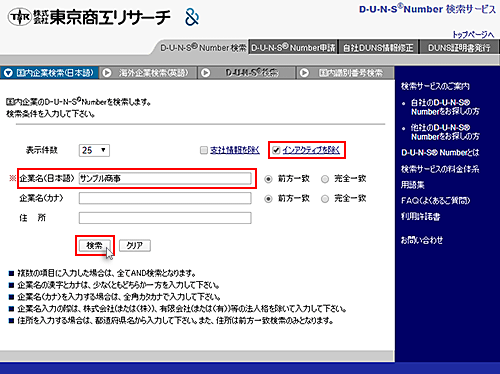Image resolution: width=500 pixels, height=374 pixels.
Task: Click the 住所 address input field
Action: click(165, 218)
